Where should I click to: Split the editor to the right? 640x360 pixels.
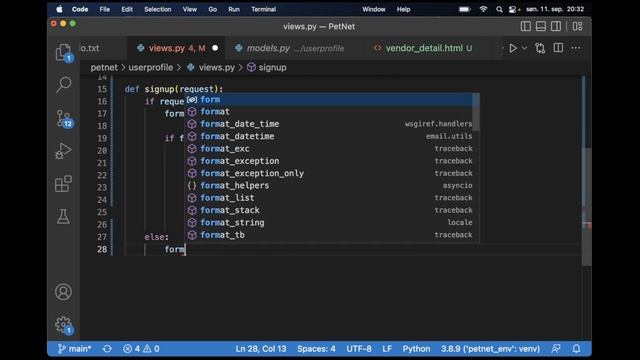click(558, 48)
